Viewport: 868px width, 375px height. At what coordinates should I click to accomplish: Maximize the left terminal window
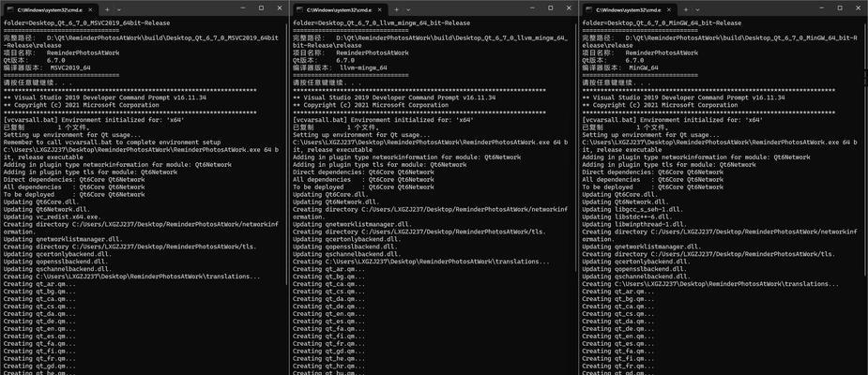point(261,8)
